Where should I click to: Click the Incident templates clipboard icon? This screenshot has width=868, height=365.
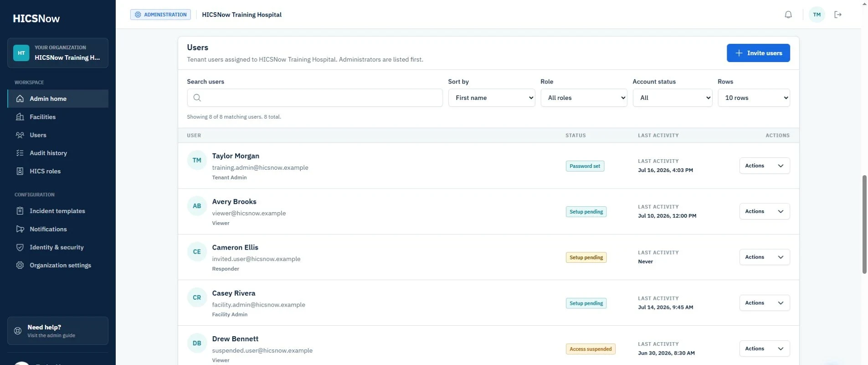coord(20,211)
